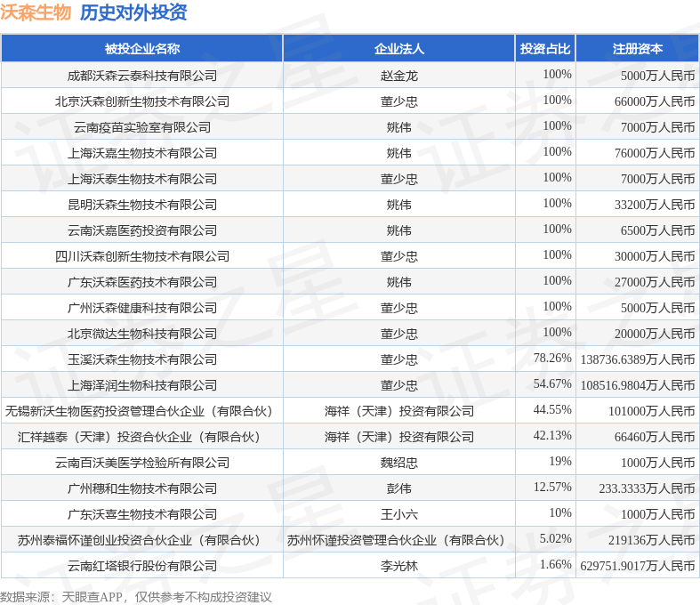Click capital value 108516.9804万人民币
The width and height of the screenshot is (700, 605).
pyautogui.click(x=638, y=385)
